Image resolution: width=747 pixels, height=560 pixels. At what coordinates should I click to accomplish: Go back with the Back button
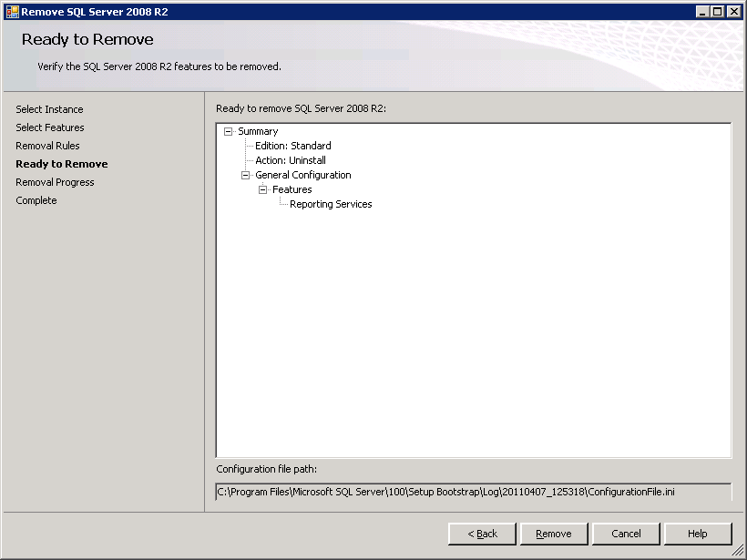coord(482,534)
